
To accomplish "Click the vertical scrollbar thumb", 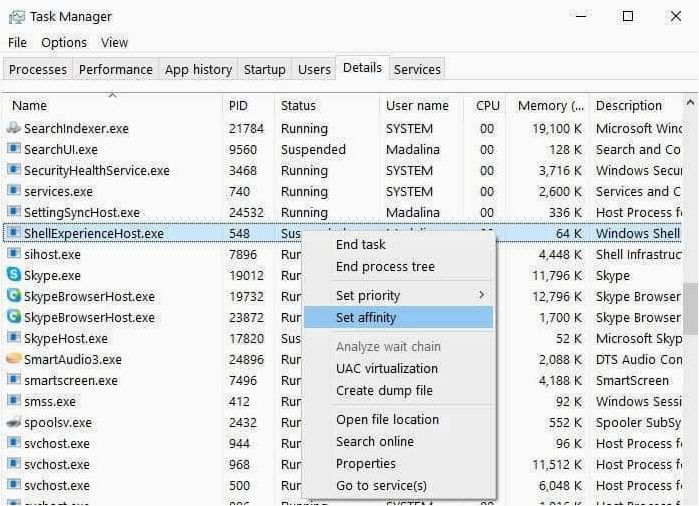I will (x=691, y=309).
